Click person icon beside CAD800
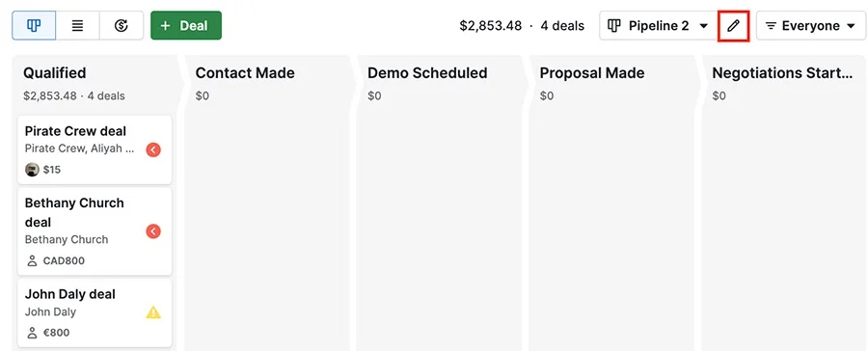This screenshot has width=868, height=351. pos(32,260)
